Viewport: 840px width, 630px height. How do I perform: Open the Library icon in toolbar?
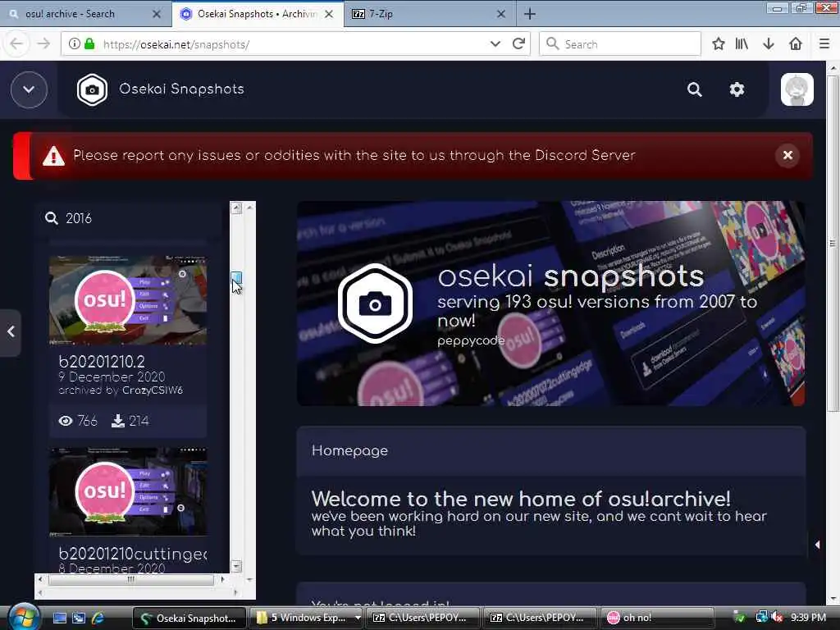[742, 44]
